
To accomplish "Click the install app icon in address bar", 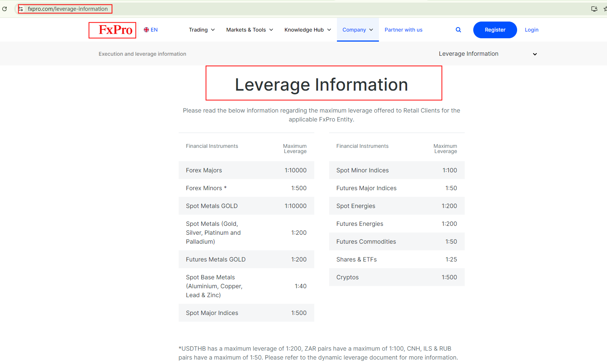I will point(594,9).
